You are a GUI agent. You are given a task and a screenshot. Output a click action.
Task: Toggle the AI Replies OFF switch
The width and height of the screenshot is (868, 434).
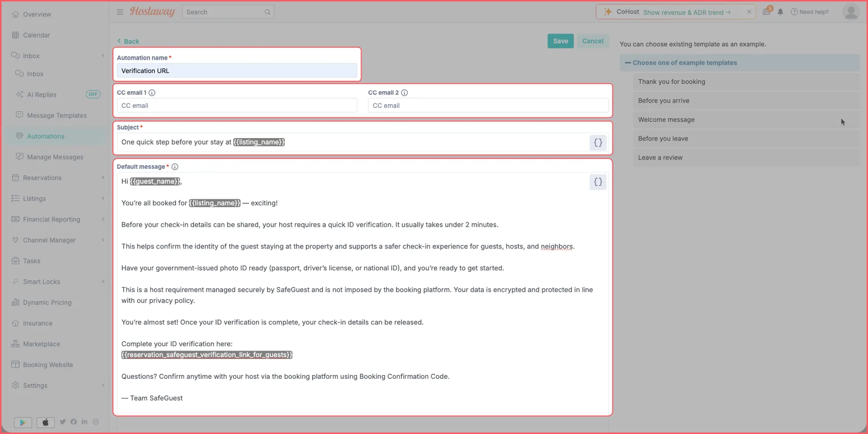coord(93,94)
